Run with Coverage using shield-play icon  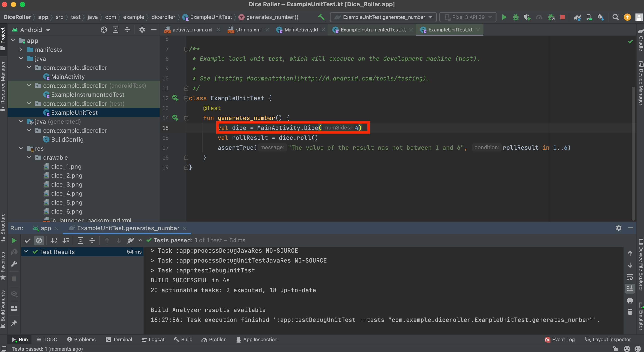tap(528, 17)
